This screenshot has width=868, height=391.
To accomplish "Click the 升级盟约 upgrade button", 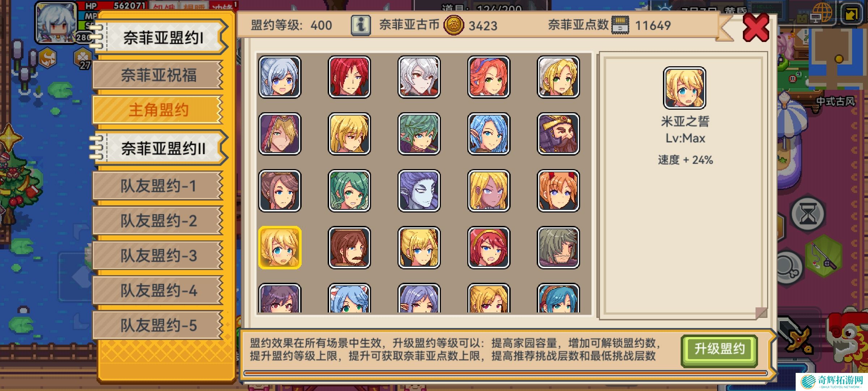I will point(719,350).
